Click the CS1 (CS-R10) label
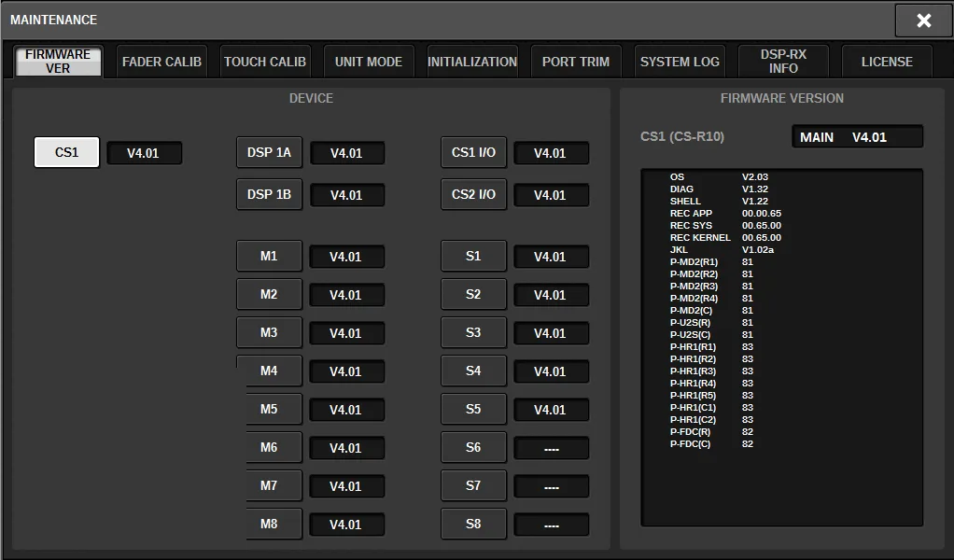The width and height of the screenshot is (954, 560). point(682,137)
